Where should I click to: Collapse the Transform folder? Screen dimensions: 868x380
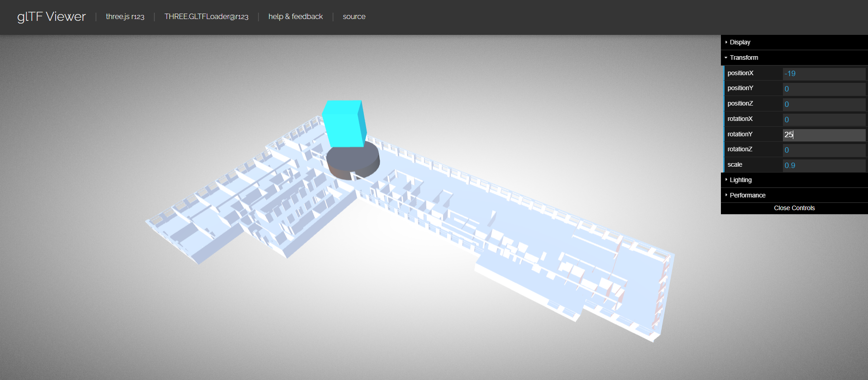coord(794,58)
